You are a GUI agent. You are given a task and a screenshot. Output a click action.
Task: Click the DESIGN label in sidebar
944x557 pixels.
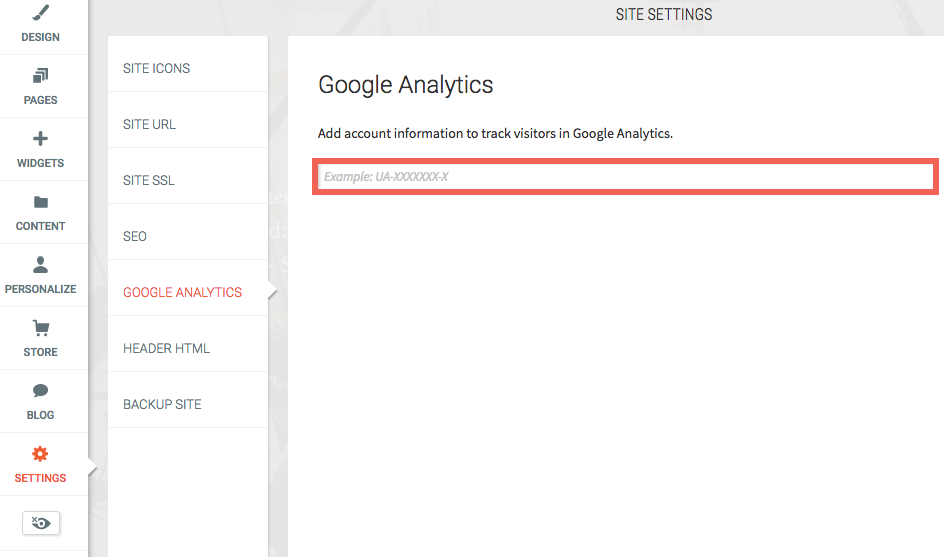(40, 37)
